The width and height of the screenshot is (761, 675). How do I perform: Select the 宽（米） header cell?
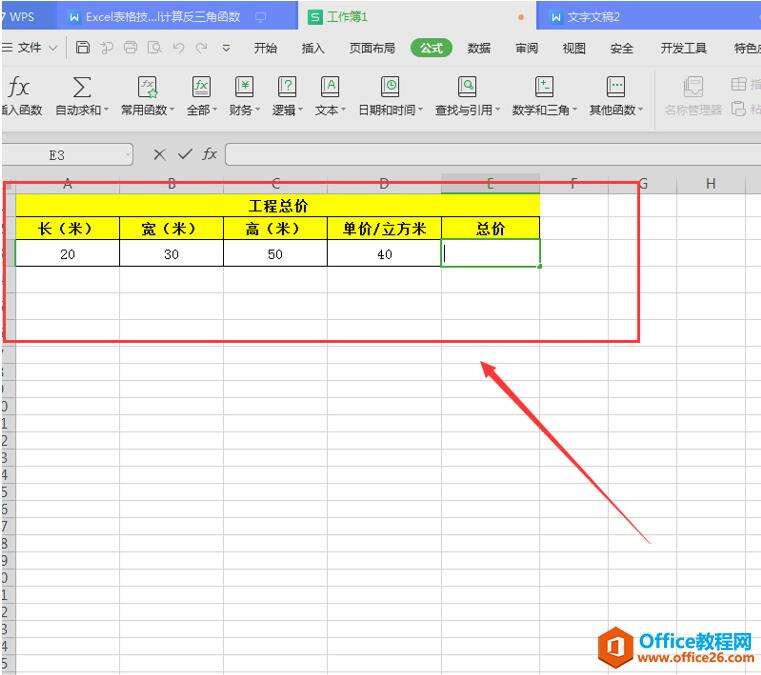click(171, 228)
